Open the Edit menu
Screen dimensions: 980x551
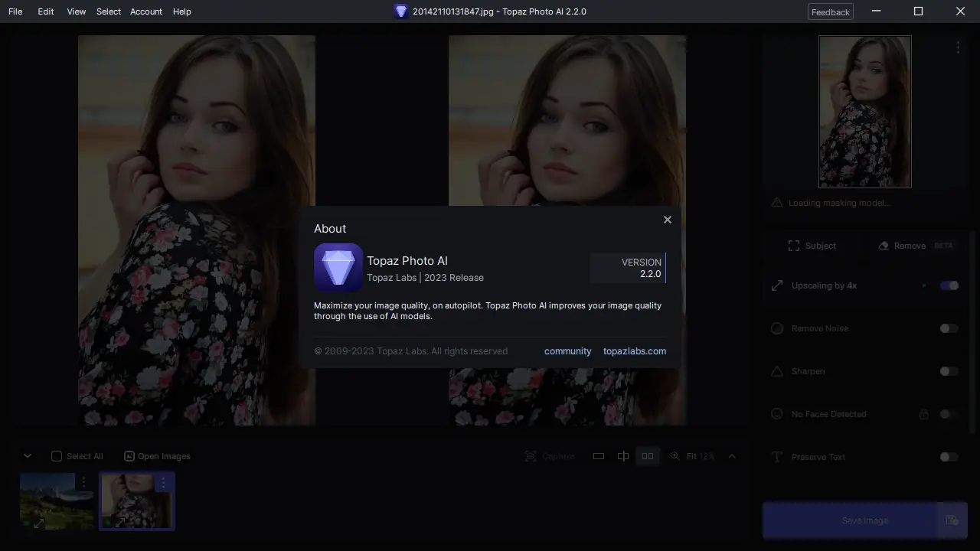(46, 11)
